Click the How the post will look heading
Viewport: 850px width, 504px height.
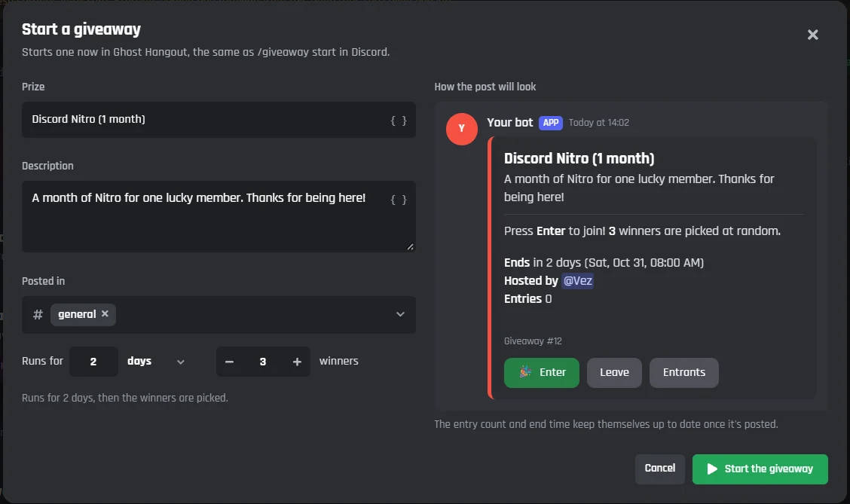pos(485,87)
